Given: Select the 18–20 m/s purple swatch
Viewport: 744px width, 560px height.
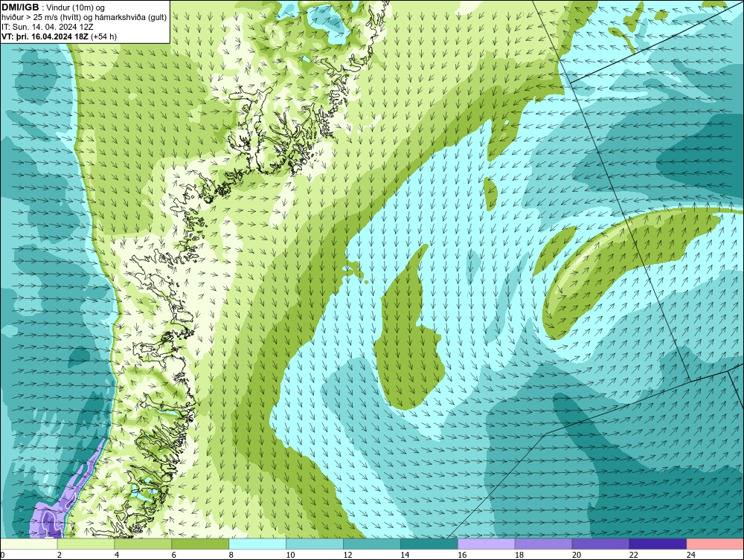Looking at the screenshot, I should pyautogui.click(x=543, y=544).
